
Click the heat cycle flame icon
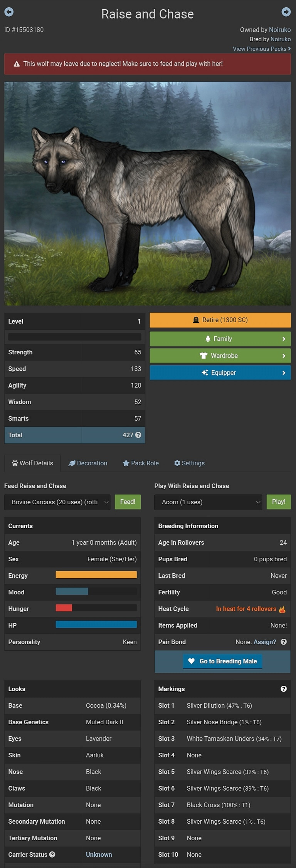[x=282, y=609]
